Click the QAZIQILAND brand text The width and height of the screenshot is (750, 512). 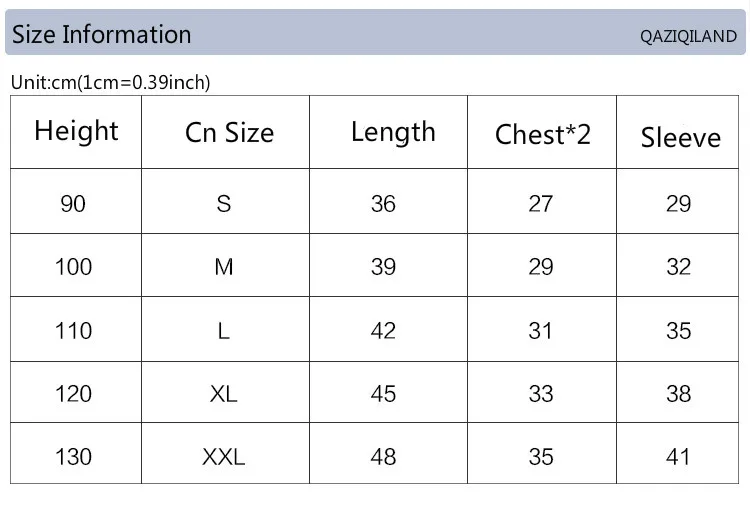pos(688,36)
